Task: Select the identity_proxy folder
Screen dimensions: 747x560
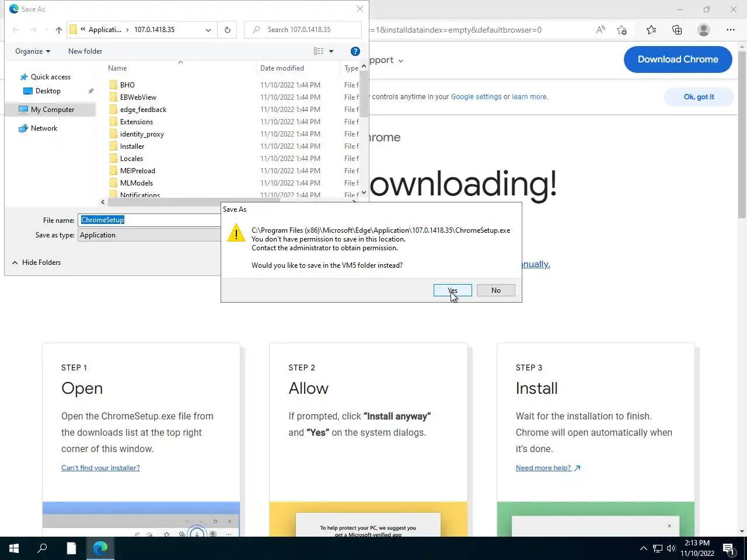Action: point(142,134)
